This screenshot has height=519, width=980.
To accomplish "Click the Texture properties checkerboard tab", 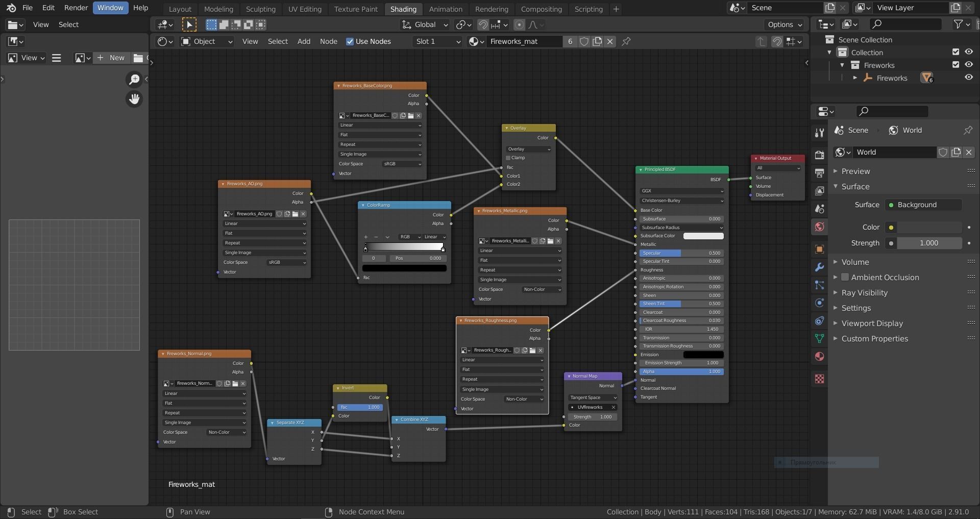I will pos(819,379).
